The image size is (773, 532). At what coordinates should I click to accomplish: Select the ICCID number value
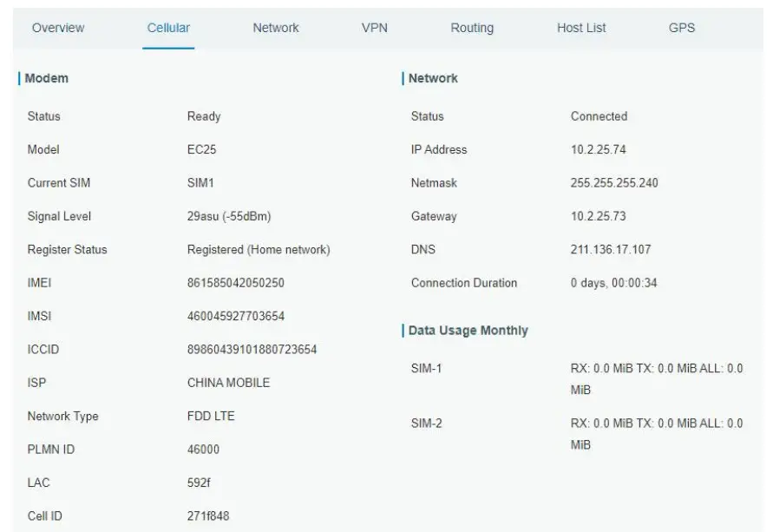(x=252, y=350)
